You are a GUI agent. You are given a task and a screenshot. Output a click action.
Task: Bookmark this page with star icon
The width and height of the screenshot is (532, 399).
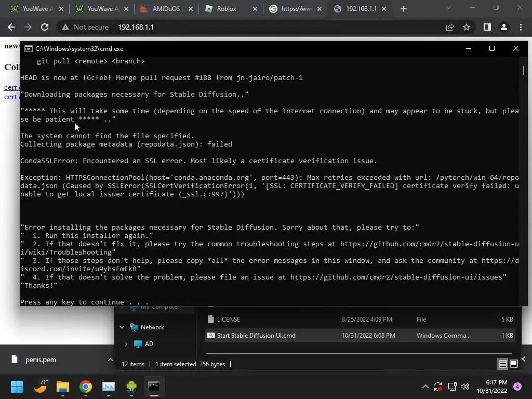467,27
